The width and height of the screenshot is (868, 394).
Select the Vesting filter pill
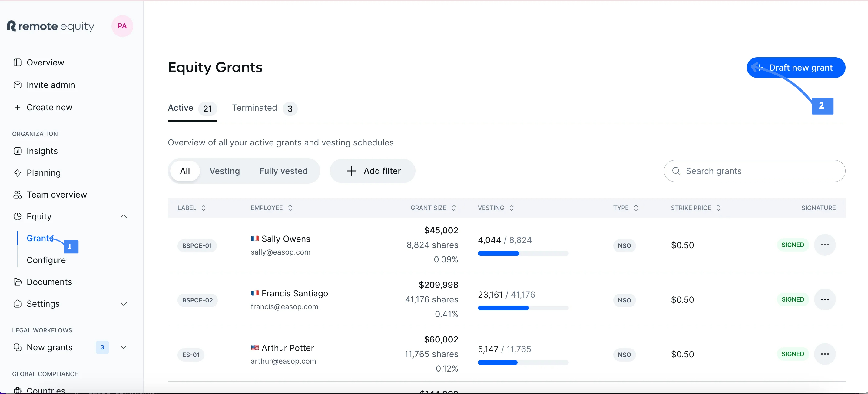(225, 171)
